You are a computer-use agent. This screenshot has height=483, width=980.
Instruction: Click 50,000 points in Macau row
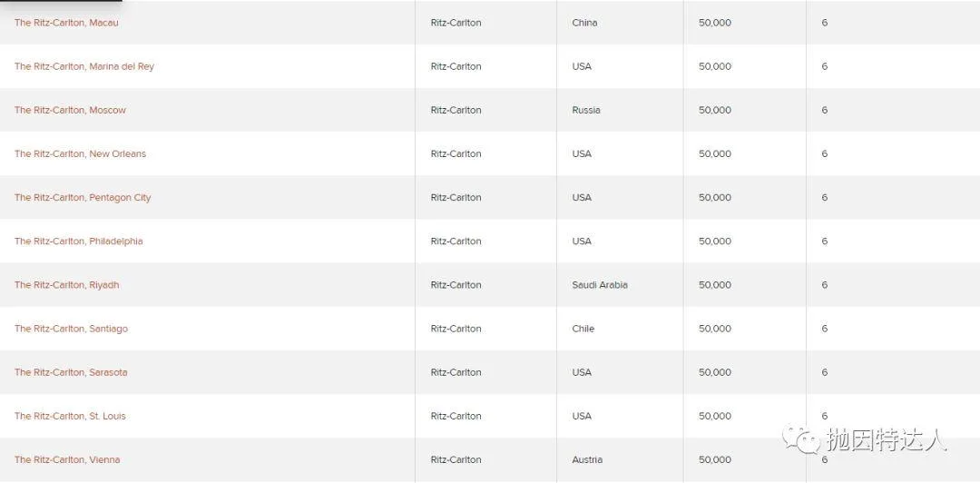pos(715,23)
